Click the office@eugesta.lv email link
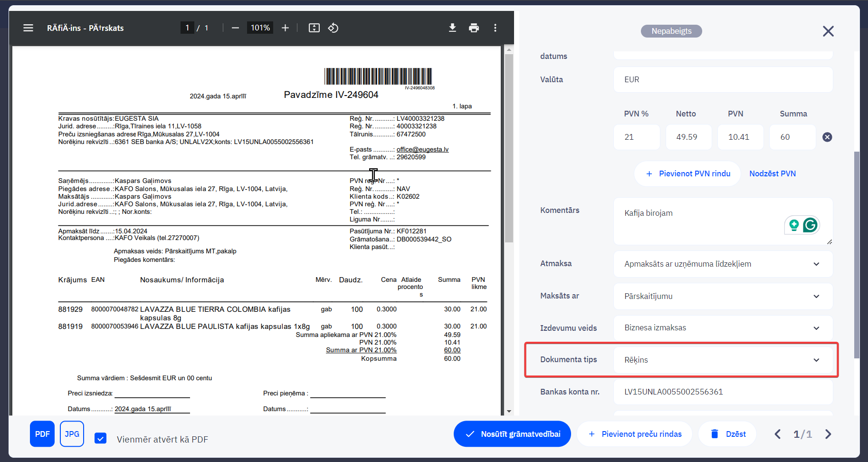This screenshot has height=462, width=868. pos(422,150)
